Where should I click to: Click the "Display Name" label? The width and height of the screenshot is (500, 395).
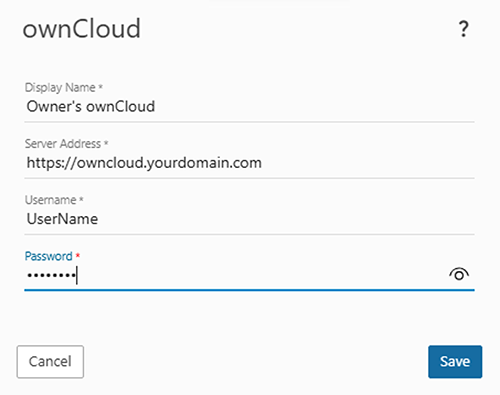(60, 88)
